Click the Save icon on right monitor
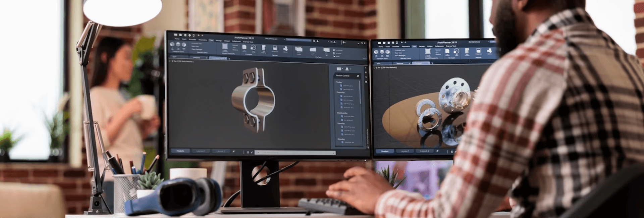Viewport: 644px width, 218px height. pos(389,43)
